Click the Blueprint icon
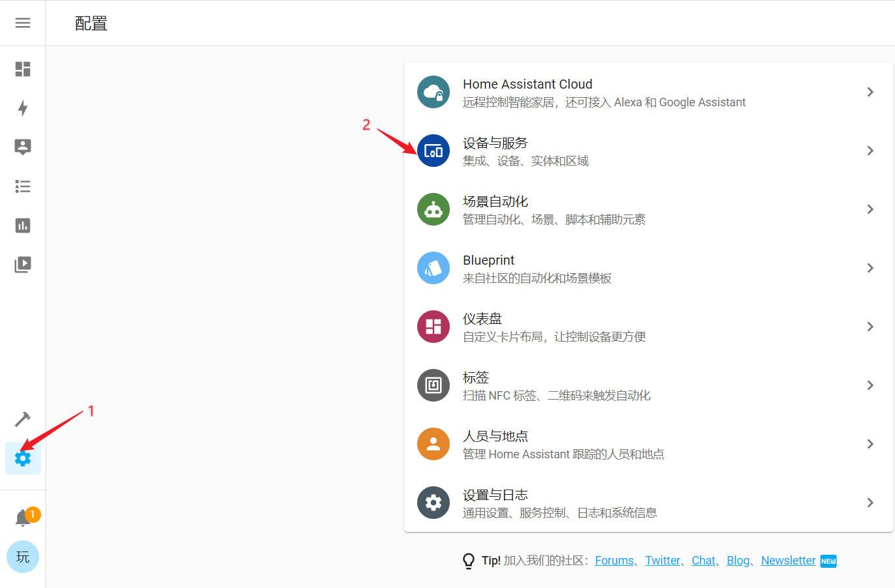The image size is (895, 588). click(433, 268)
